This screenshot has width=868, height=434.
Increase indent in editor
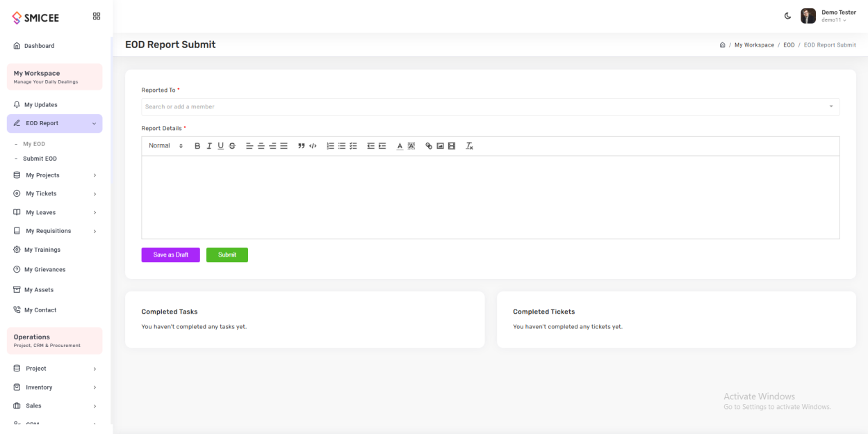(382, 146)
